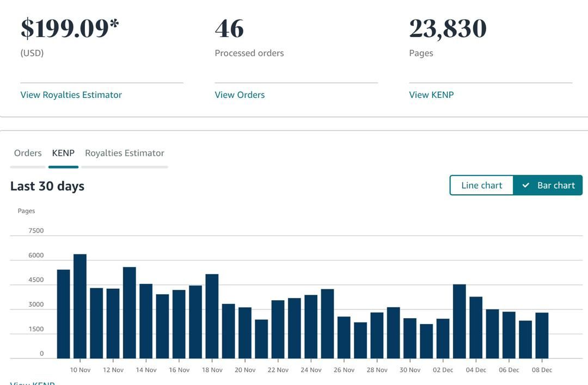Switch chart view to Line chart
This screenshot has width=588, height=385.
click(x=481, y=185)
